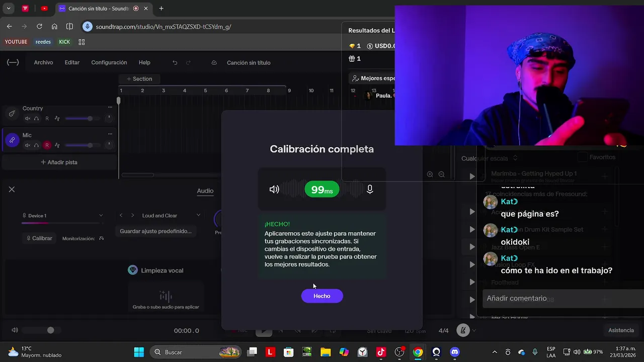Open automation on the Mic track
This screenshot has width=644, height=362.
coord(57,145)
